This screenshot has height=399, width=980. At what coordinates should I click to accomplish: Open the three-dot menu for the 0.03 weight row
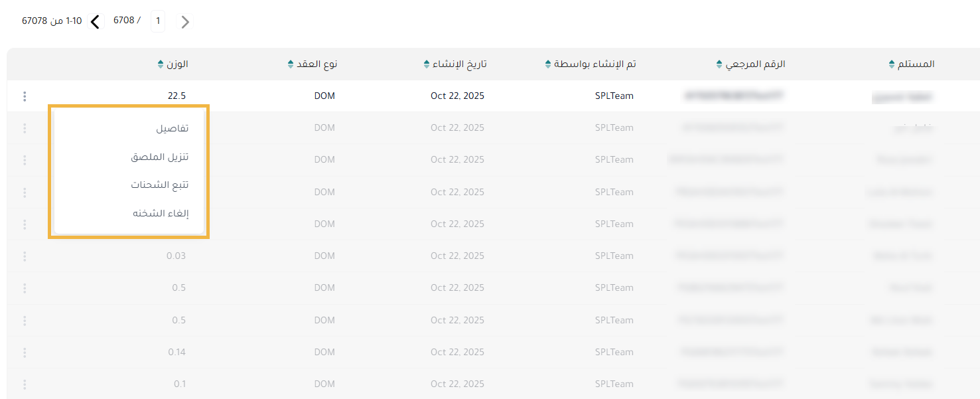[25, 256]
